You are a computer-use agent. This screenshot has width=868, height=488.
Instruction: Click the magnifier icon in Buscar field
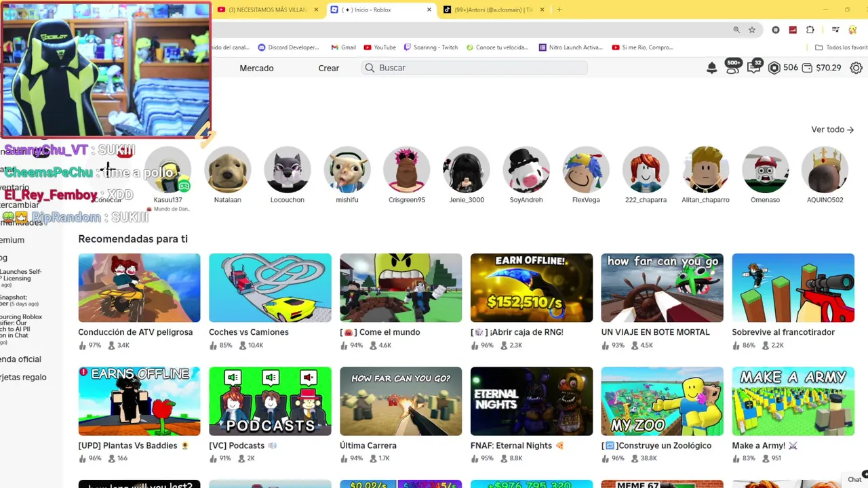(370, 68)
